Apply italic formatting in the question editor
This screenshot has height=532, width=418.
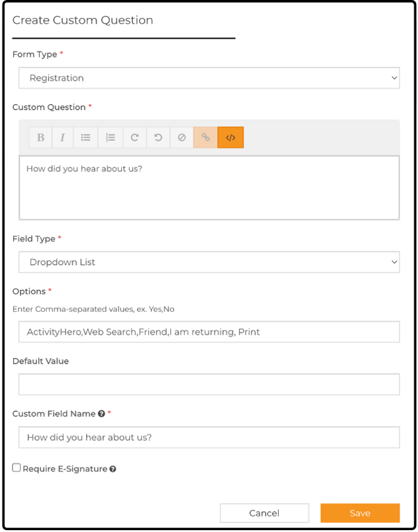[62, 137]
